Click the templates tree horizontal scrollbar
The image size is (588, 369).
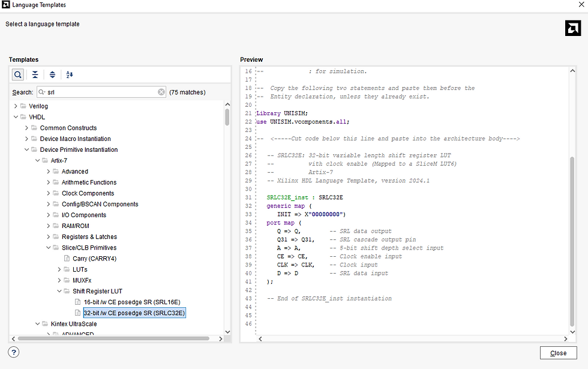(x=113, y=338)
